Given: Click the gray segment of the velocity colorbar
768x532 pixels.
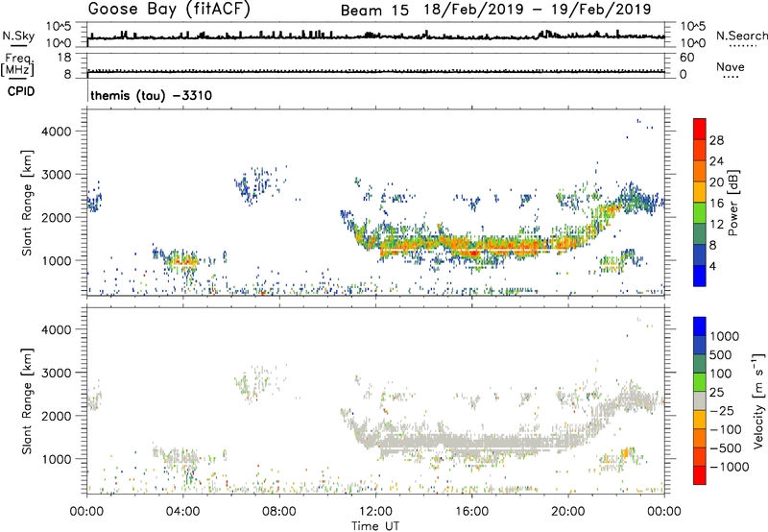Looking at the screenshot, I should (x=700, y=400).
